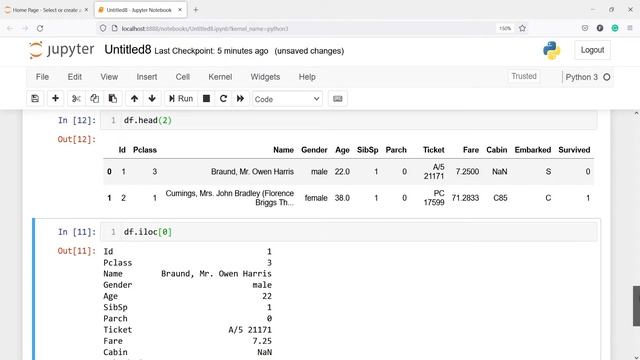Image resolution: width=640 pixels, height=360 pixels.
Task: Save and checkpoint the notebook
Action: coord(35,99)
